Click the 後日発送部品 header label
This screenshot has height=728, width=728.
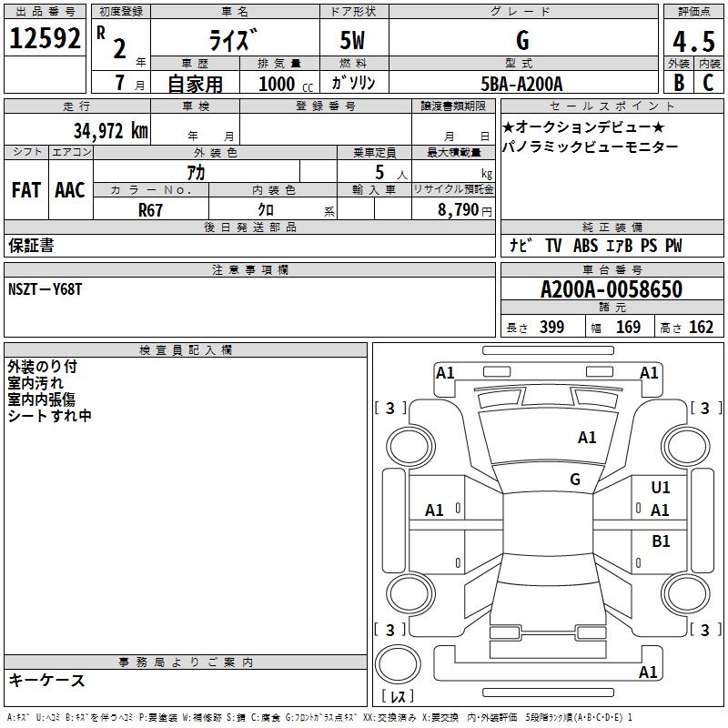coord(249,227)
